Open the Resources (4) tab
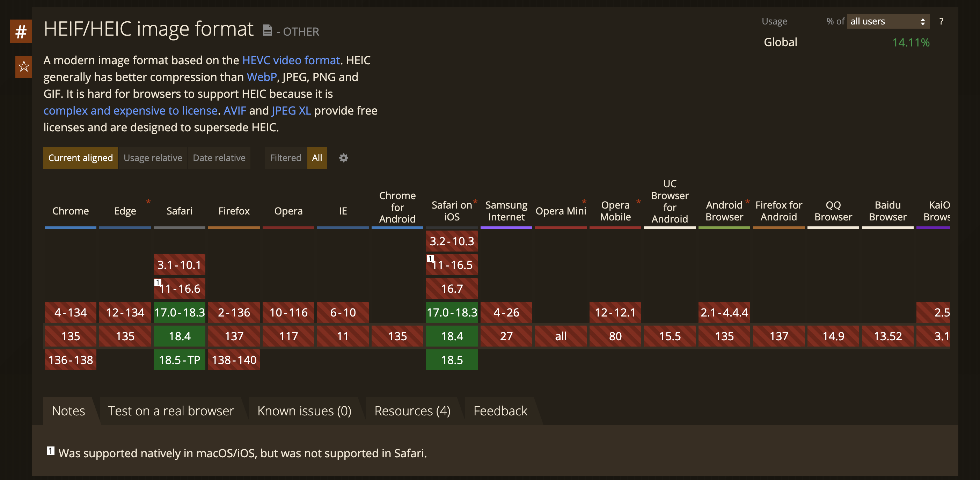980x480 pixels. click(x=412, y=411)
